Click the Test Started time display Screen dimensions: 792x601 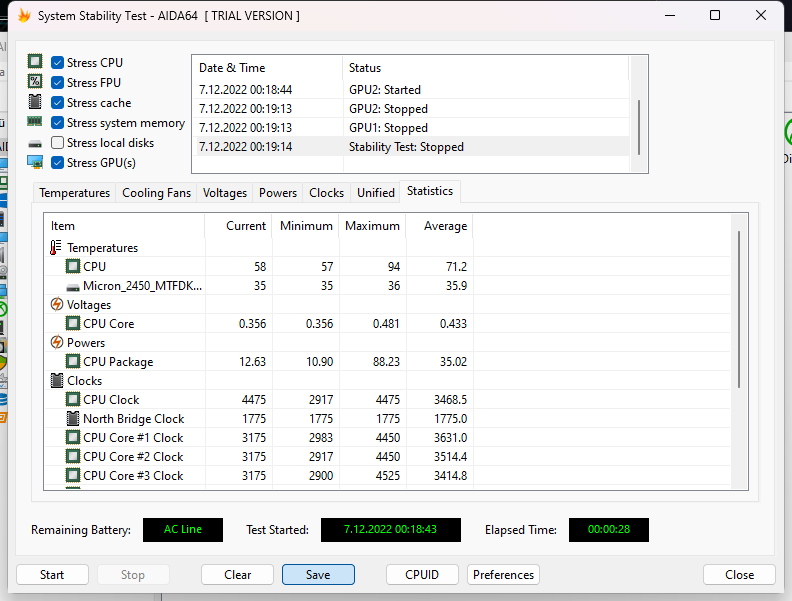390,529
